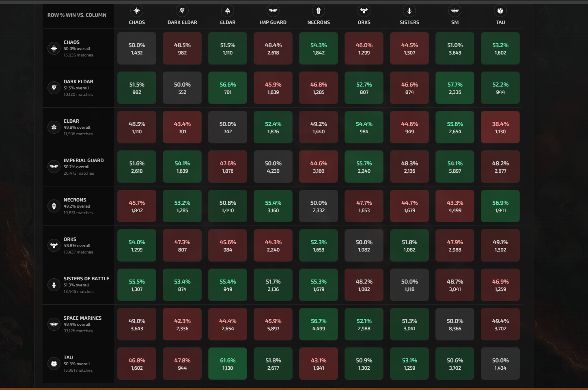Select the Necrons vs Imp Guard 55.4% cell
The image size is (588, 390).
(x=273, y=206)
